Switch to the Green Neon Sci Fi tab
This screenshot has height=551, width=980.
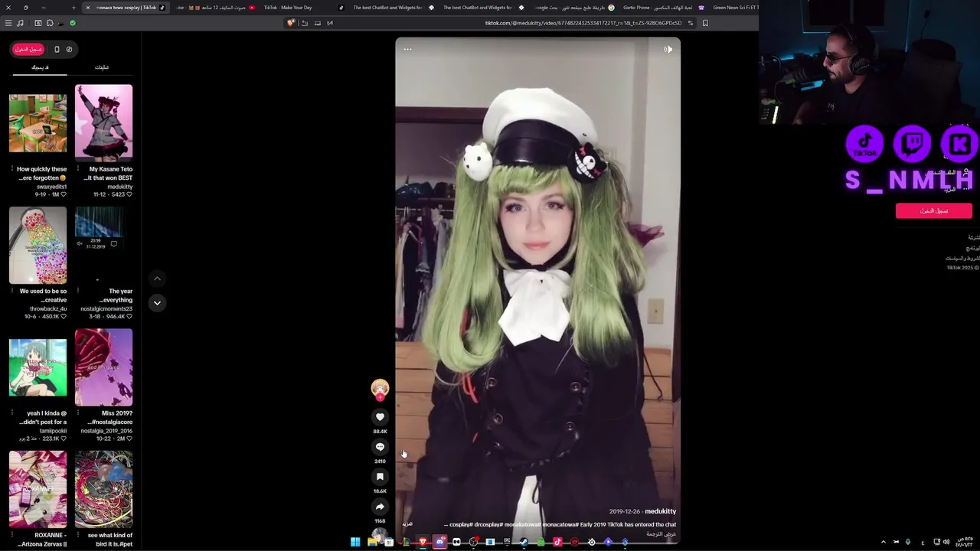pos(733,8)
